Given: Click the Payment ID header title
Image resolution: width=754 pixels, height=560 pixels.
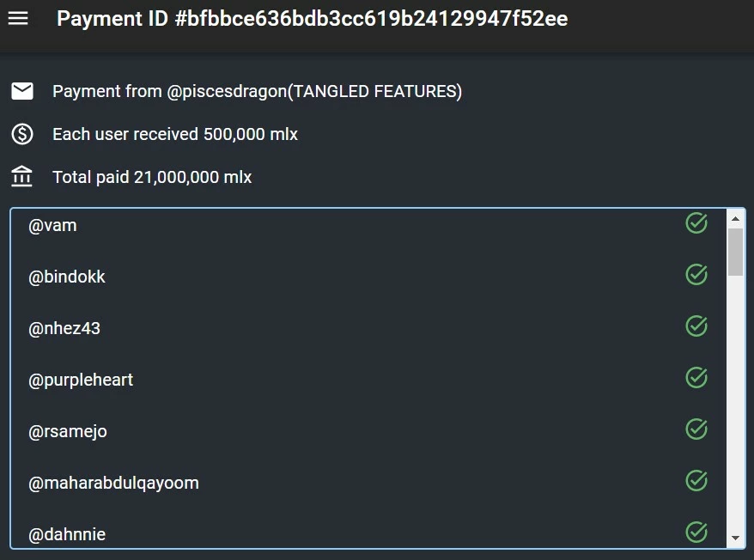Looking at the screenshot, I should tap(312, 19).
